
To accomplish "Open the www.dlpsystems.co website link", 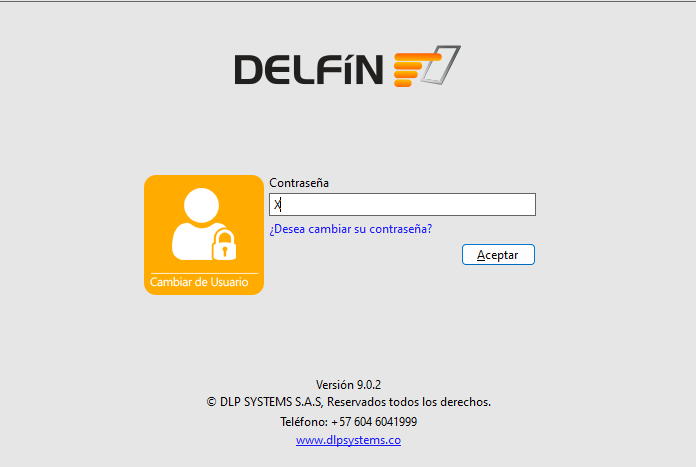I will pos(348,440).
